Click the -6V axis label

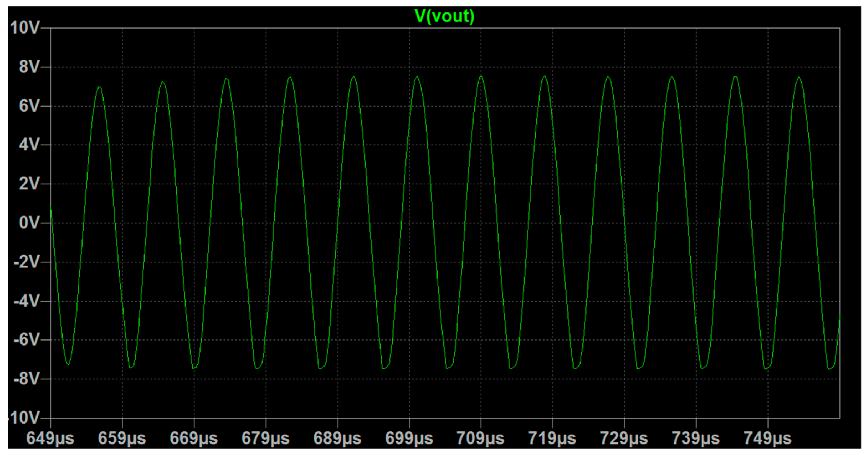click(x=26, y=340)
